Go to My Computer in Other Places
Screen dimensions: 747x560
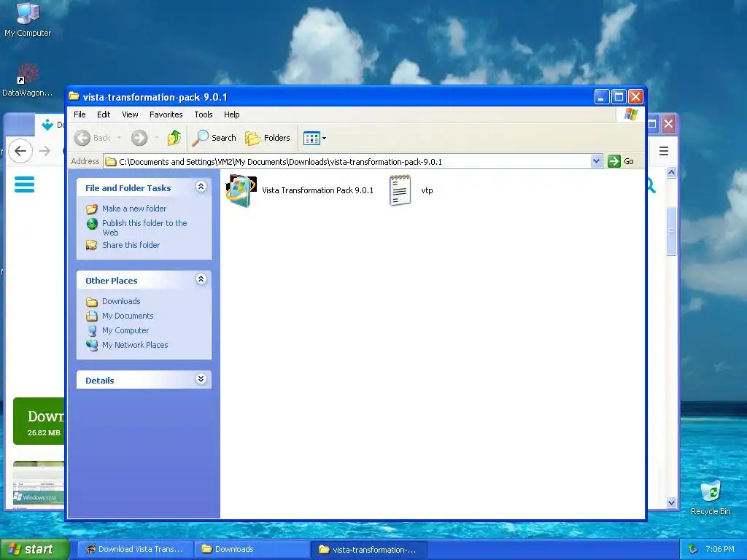tap(125, 330)
